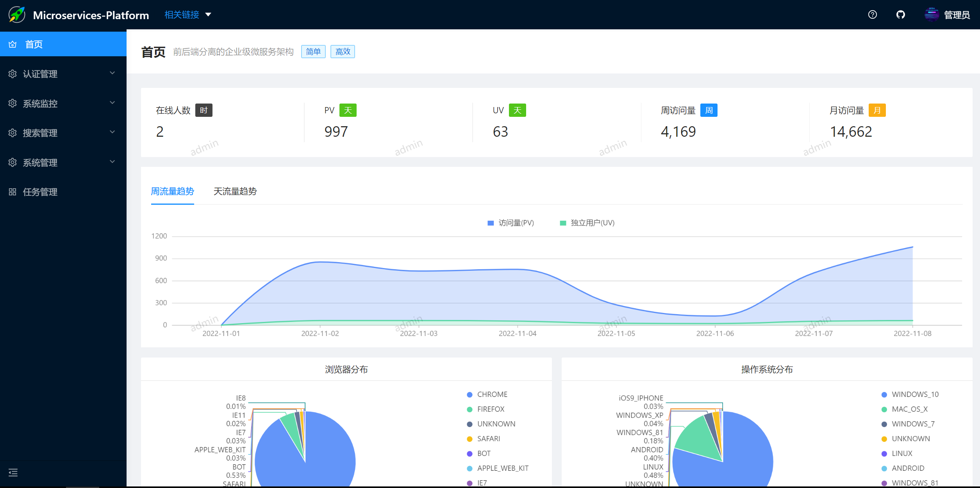This screenshot has width=980, height=488.
Task: Click the 简单 tag
Action: tap(313, 52)
